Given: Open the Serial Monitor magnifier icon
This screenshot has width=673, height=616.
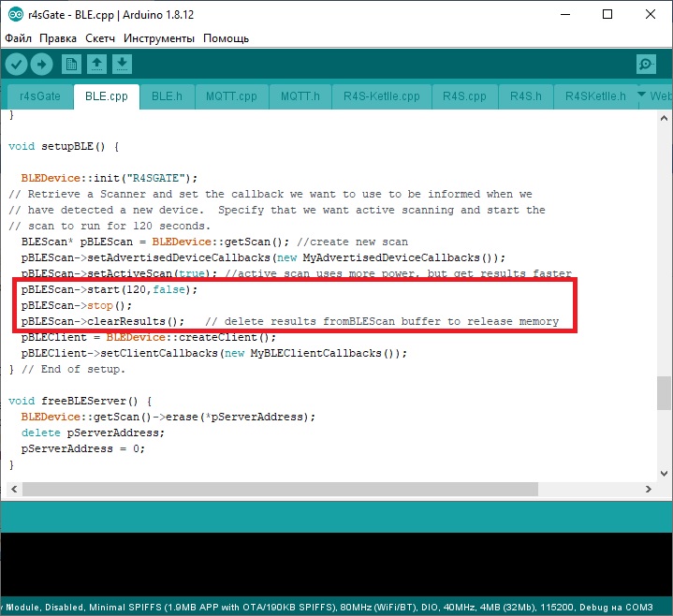Looking at the screenshot, I should pyautogui.click(x=646, y=64).
